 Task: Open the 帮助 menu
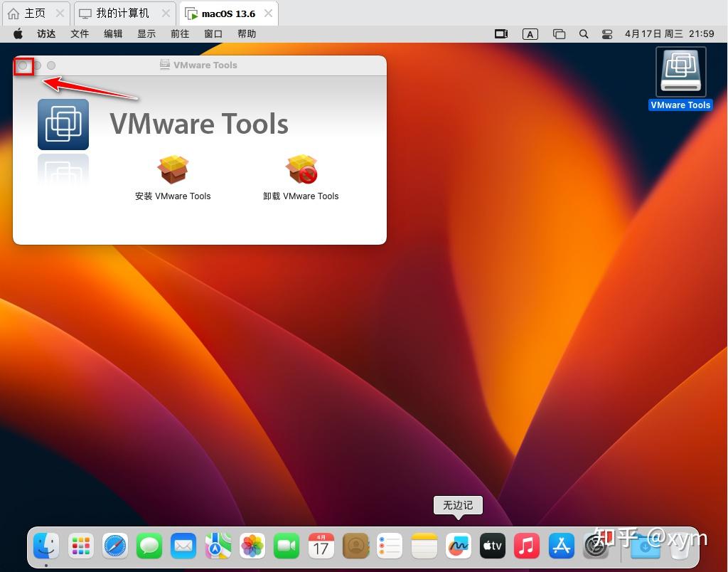pyautogui.click(x=247, y=34)
